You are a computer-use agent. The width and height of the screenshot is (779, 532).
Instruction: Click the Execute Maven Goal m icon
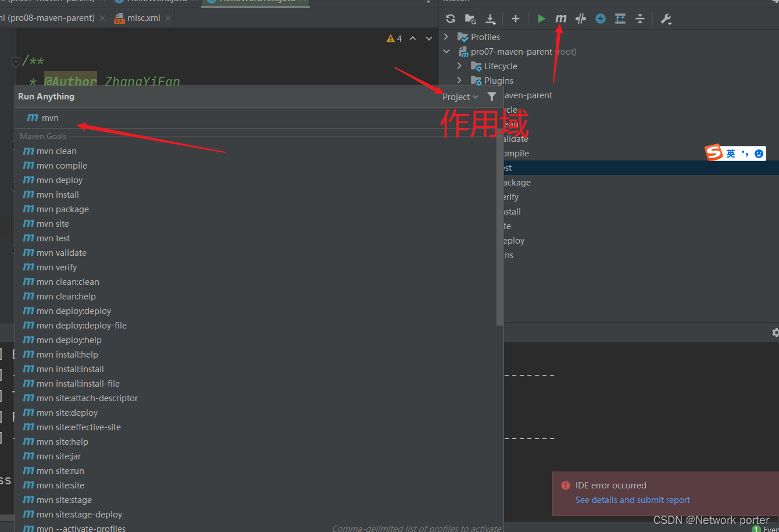[560, 19]
